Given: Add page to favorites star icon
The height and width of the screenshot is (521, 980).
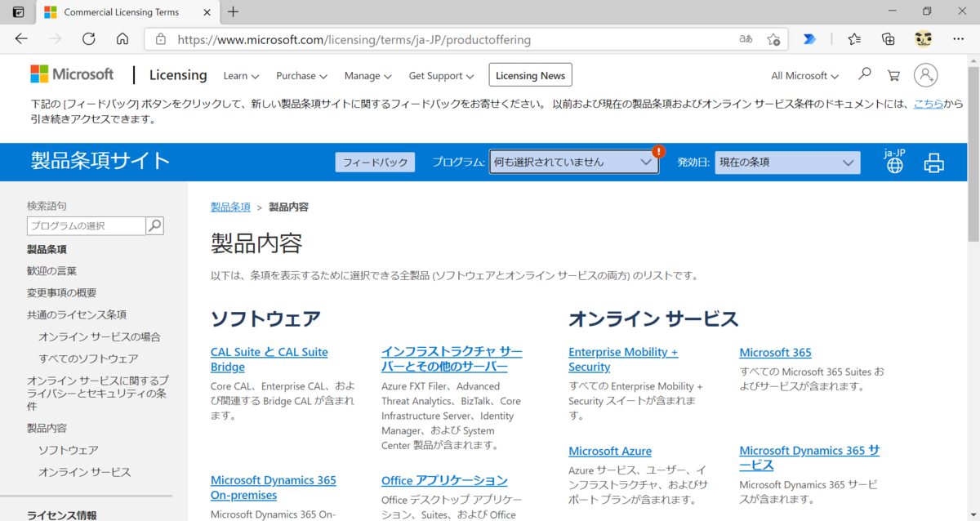Looking at the screenshot, I should 773,39.
